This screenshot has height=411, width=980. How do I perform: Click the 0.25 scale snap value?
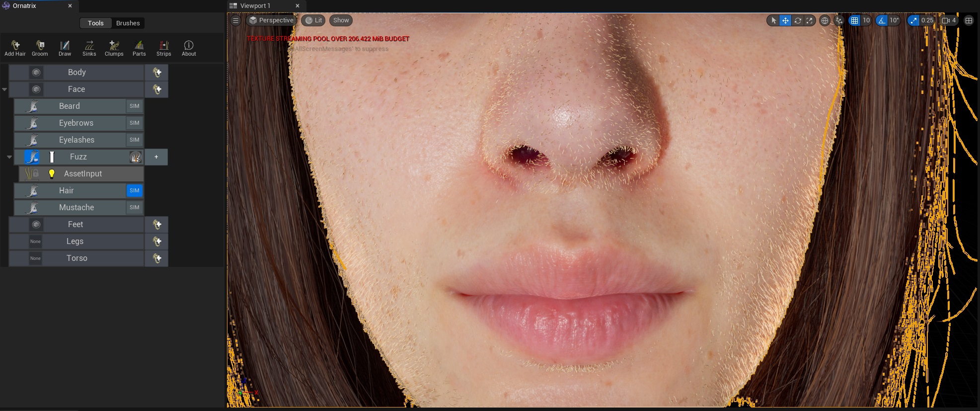pos(927,20)
